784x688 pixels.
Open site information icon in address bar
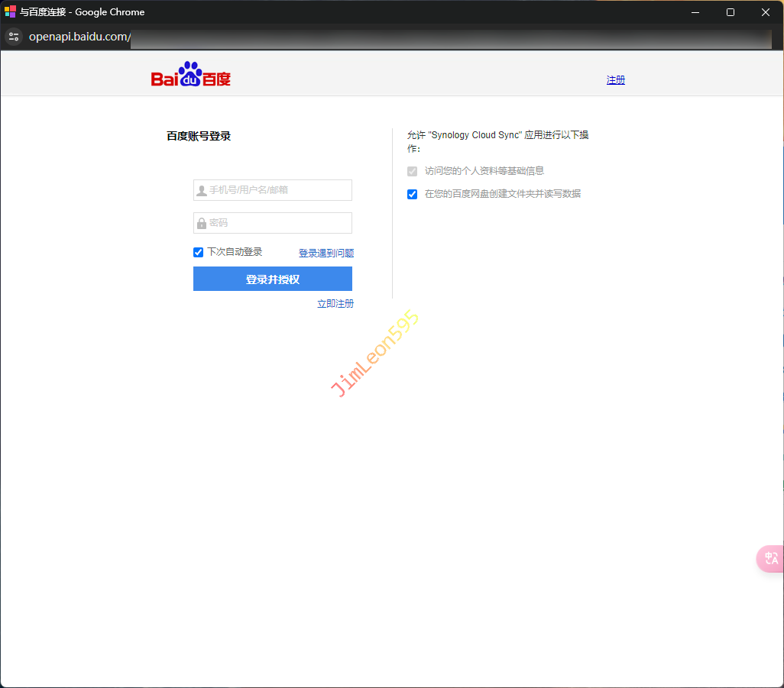point(14,37)
